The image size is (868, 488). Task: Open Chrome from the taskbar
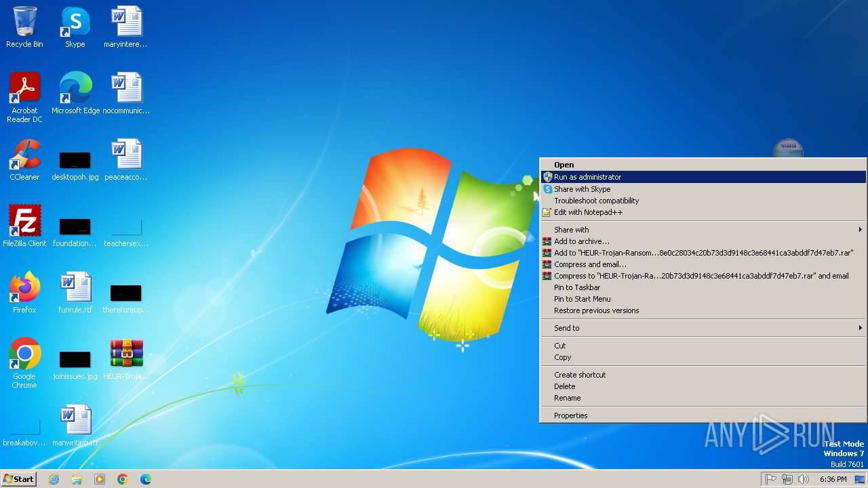(x=123, y=479)
